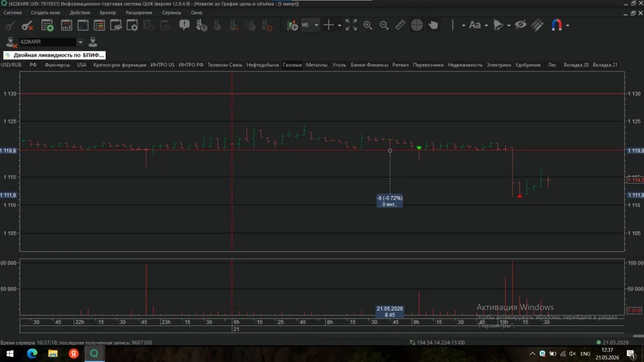Click the horn alert shape tool icon
Screen dimensions: 644x362
click(498, 25)
